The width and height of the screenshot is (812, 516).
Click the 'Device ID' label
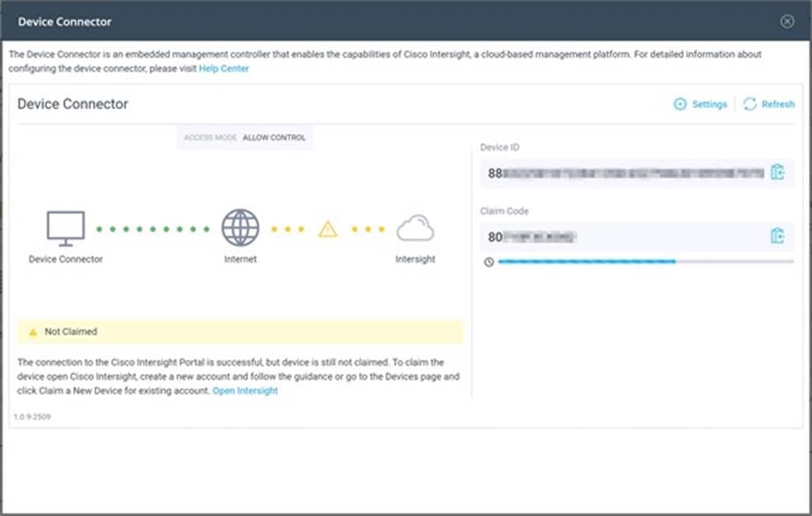tap(499, 147)
